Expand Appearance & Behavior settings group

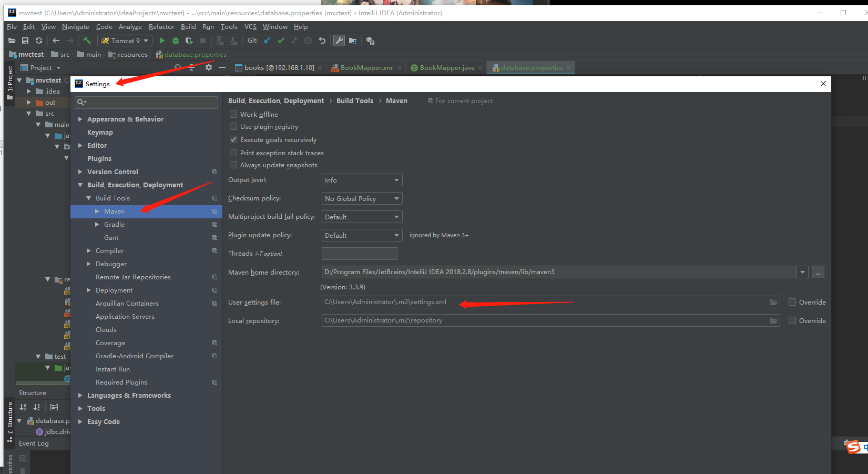pyautogui.click(x=80, y=119)
